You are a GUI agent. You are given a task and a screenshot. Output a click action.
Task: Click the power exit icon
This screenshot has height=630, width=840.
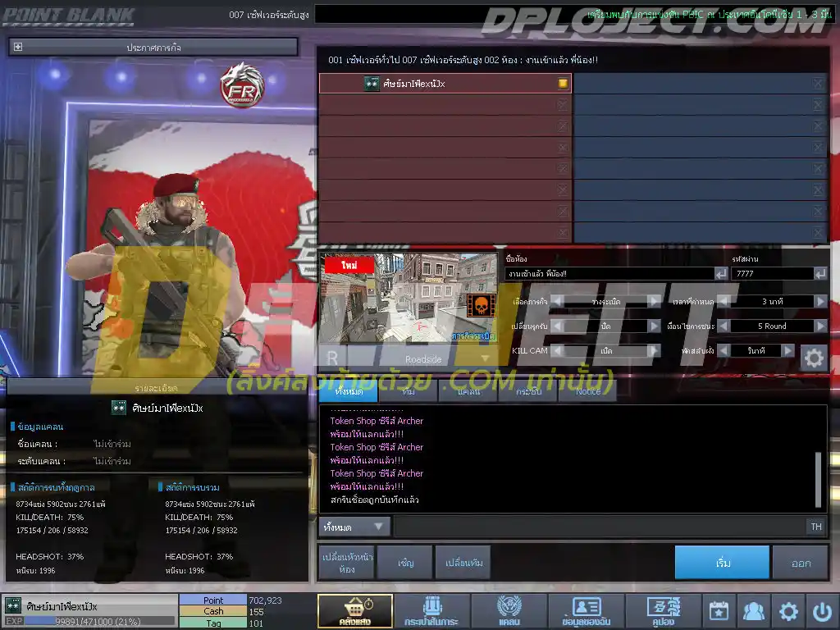822,610
